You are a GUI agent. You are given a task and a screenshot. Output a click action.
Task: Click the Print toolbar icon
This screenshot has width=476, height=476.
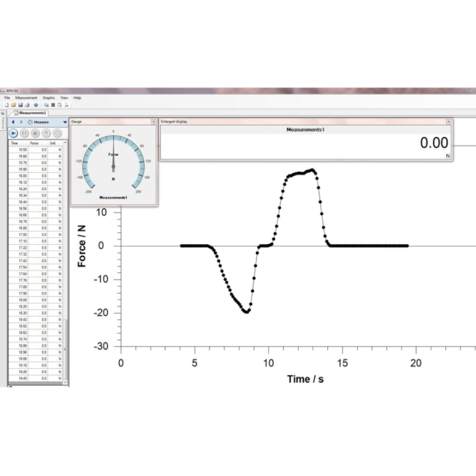(x=27, y=105)
